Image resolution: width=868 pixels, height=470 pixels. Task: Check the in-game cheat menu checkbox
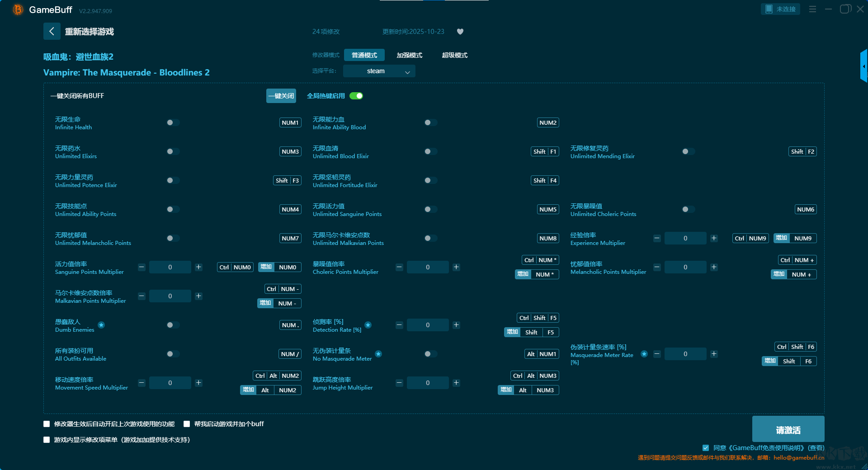point(47,440)
